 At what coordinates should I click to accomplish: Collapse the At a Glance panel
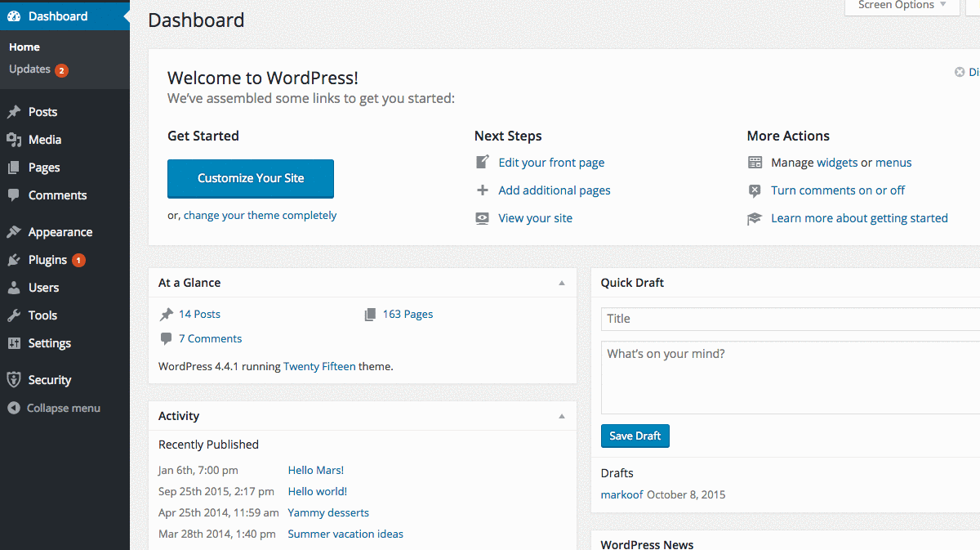click(562, 283)
